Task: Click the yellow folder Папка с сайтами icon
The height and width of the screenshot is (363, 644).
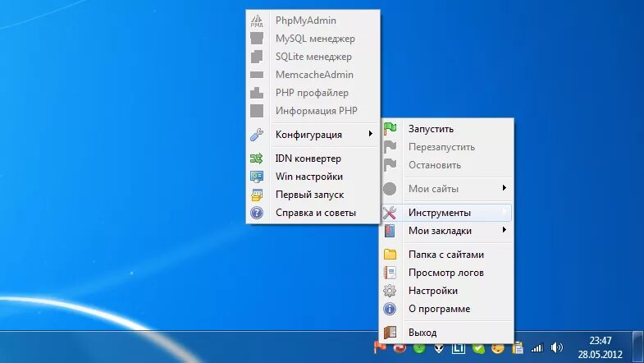Action: (390, 255)
